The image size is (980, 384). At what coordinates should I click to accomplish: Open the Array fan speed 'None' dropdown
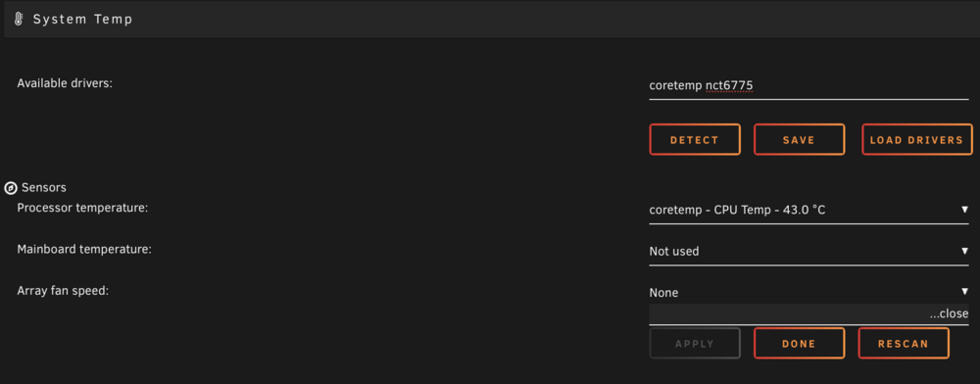pos(808,292)
